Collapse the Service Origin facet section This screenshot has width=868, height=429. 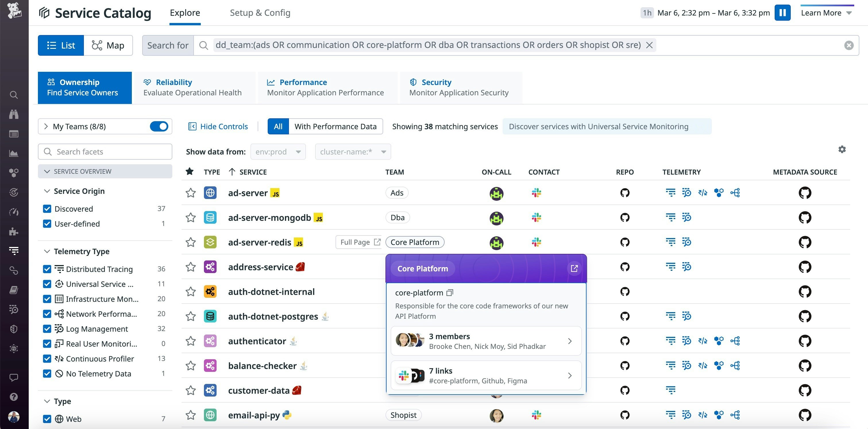[47, 191]
